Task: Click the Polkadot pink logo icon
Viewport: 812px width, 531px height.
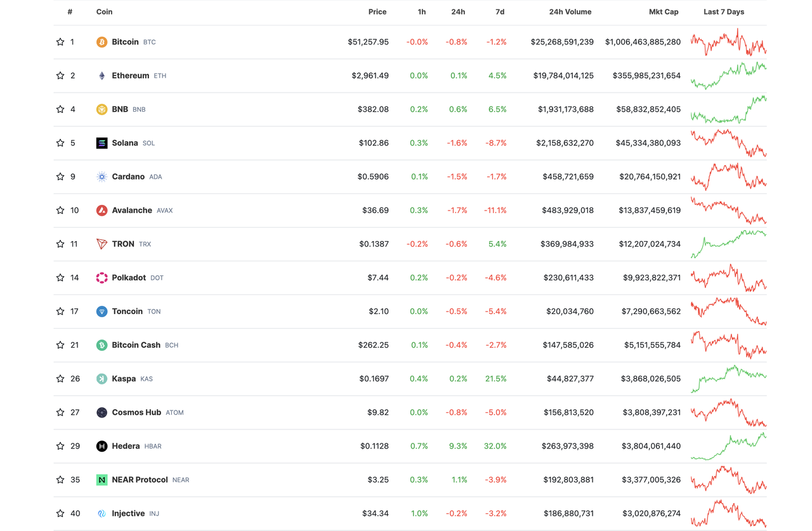Action: tap(101, 277)
